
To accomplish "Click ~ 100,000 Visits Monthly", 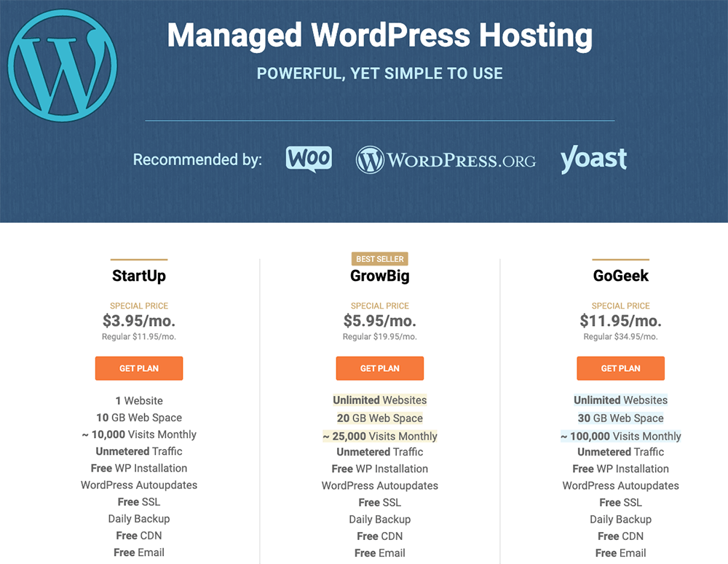I will point(621,437).
